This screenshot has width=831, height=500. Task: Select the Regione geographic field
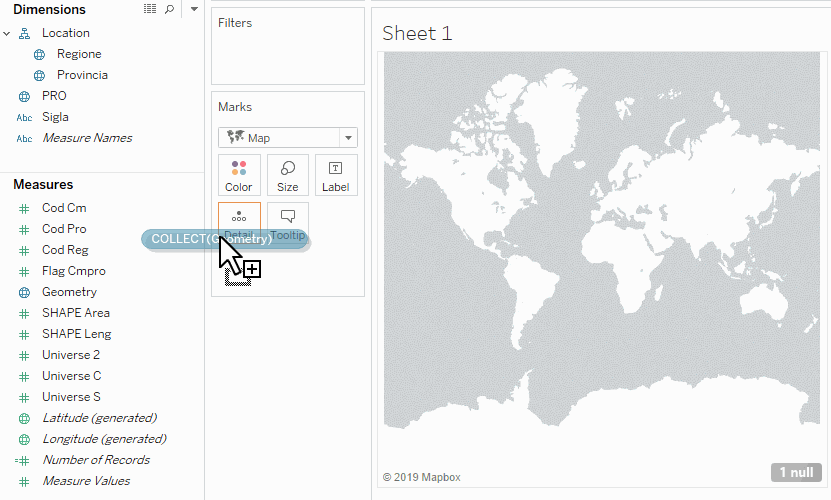click(79, 54)
